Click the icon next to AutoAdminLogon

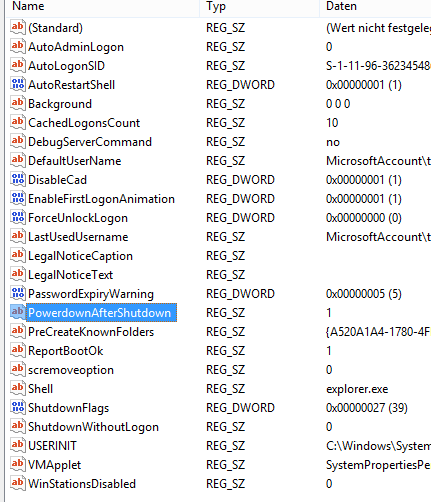[18, 46]
